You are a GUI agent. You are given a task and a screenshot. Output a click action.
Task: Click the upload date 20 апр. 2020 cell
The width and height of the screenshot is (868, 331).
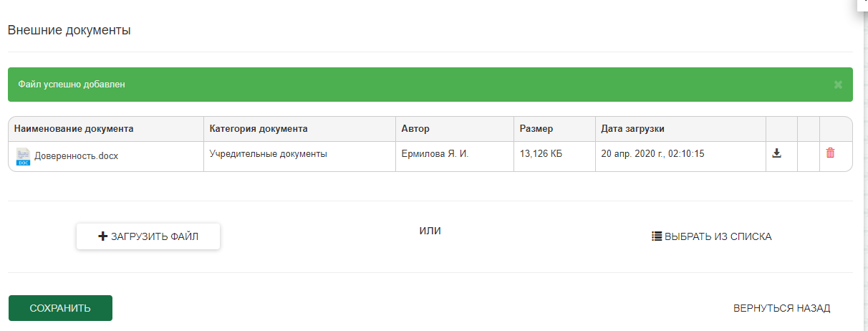pyautogui.click(x=652, y=153)
